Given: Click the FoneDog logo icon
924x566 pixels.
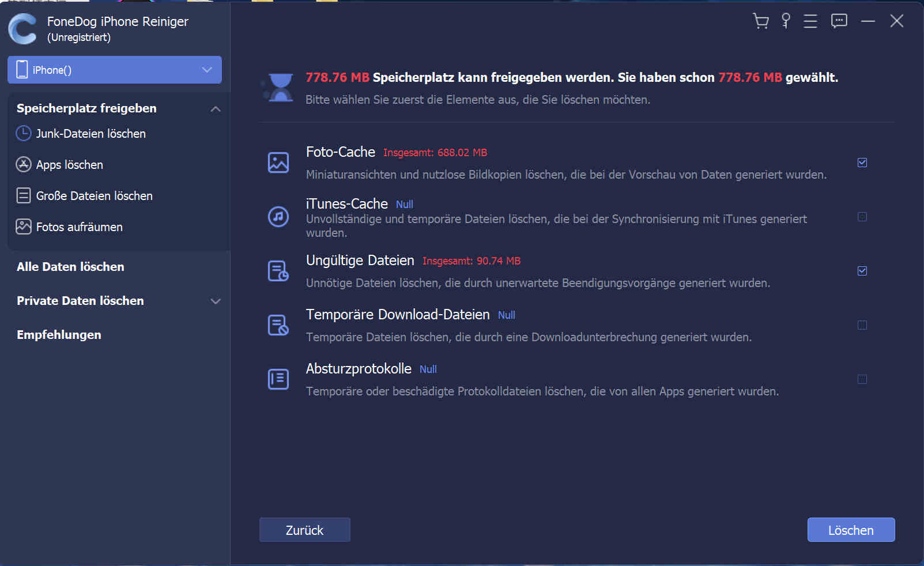Looking at the screenshot, I should (23, 29).
